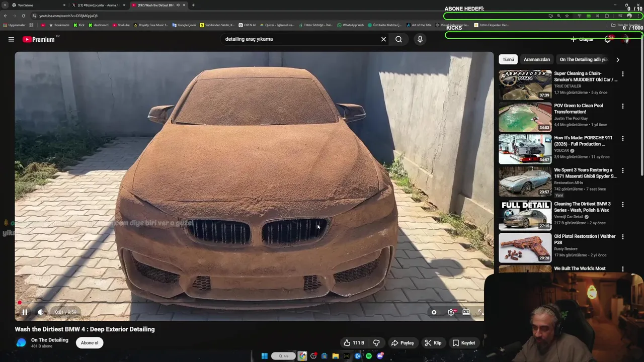
Task: Pause the video playback
Action: [x=24, y=312]
